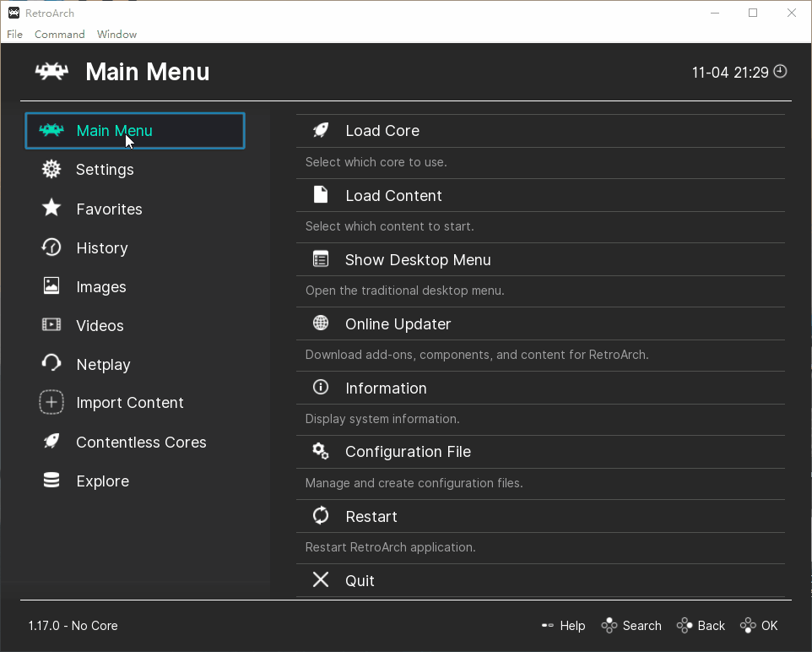The width and height of the screenshot is (812, 652).
Task: Open the Netplay sidebar label
Action: (x=103, y=364)
